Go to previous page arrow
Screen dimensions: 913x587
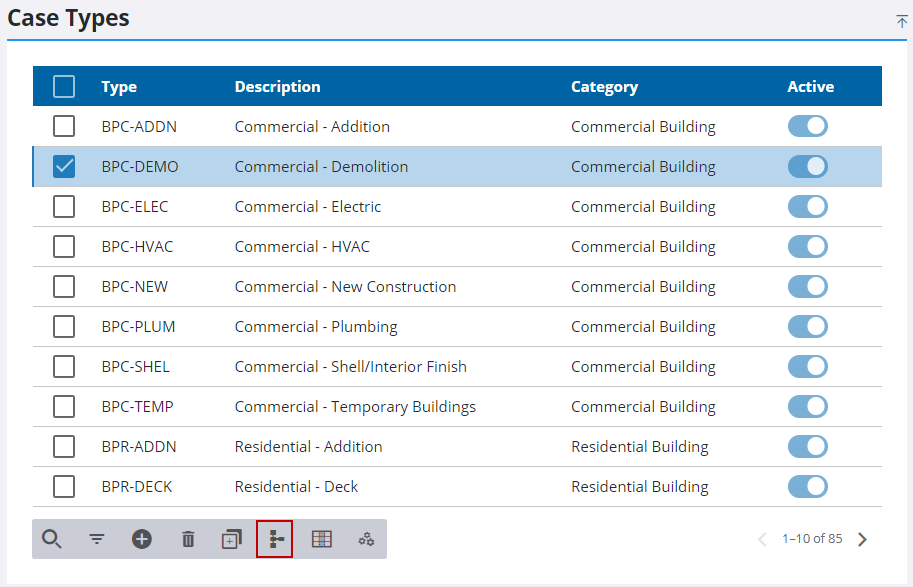(762, 539)
